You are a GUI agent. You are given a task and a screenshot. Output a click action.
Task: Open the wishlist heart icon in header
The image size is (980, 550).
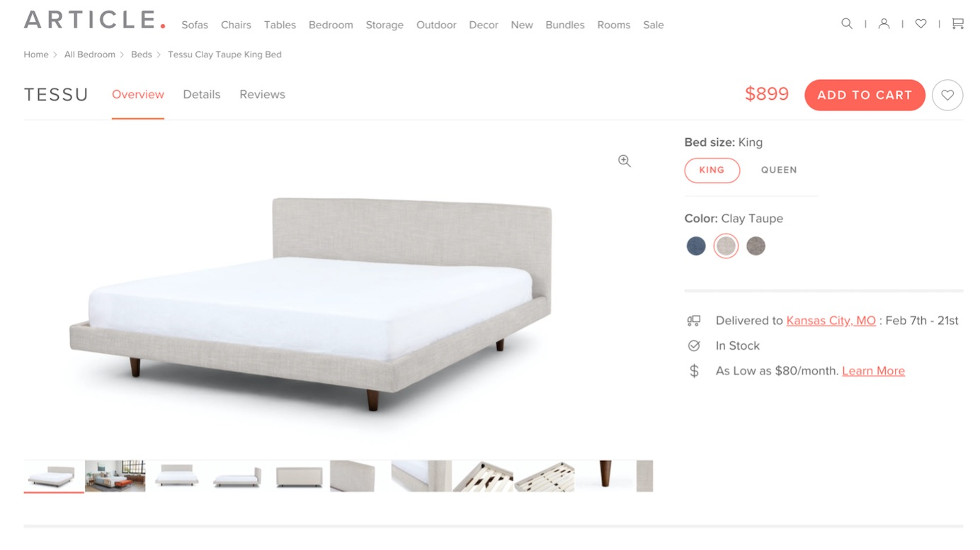pos(921,23)
